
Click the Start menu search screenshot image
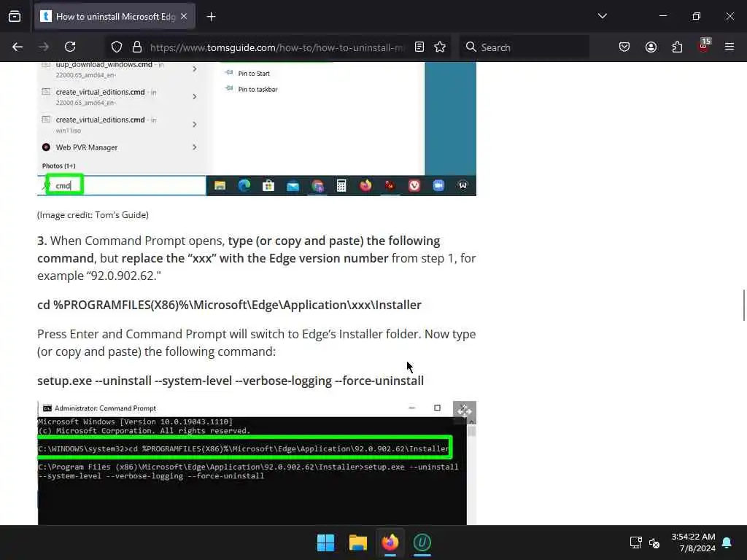click(256, 128)
